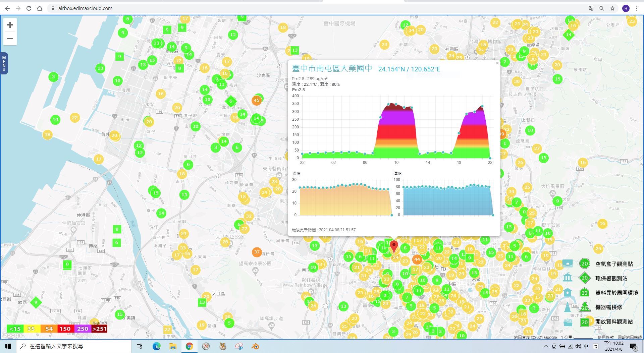Viewport: 644px width, 353px height.
Task: Open the 使用條款 terms link
Action: (x=605, y=337)
